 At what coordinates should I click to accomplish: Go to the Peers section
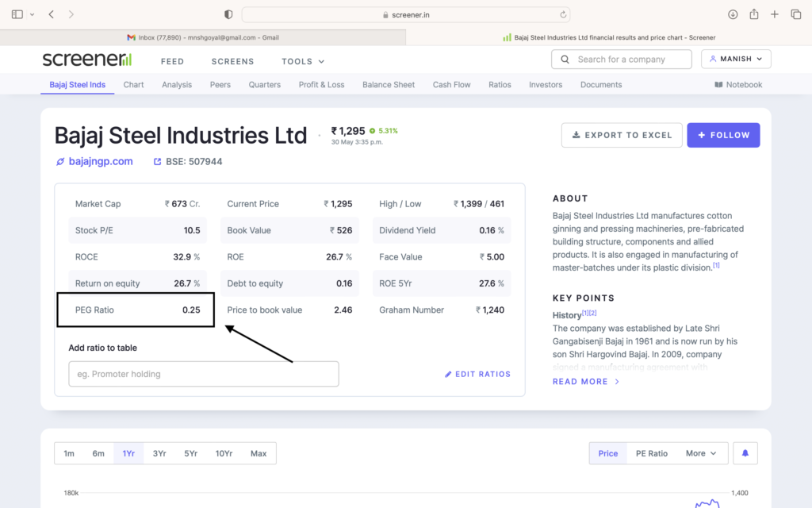tap(220, 84)
